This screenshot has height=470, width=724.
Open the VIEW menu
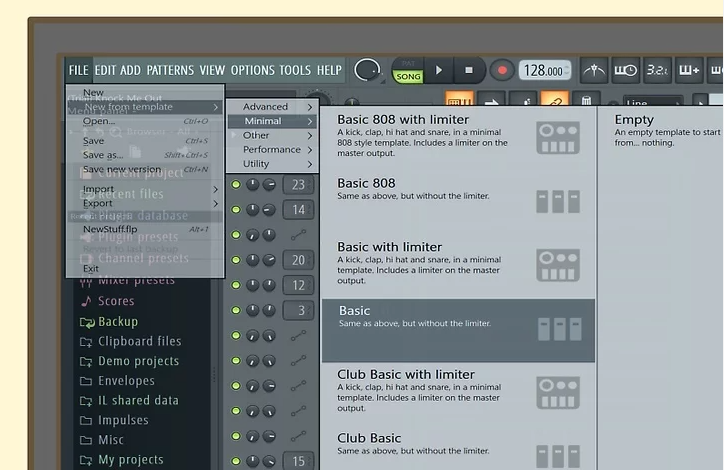pyautogui.click(x=212, y=70)
